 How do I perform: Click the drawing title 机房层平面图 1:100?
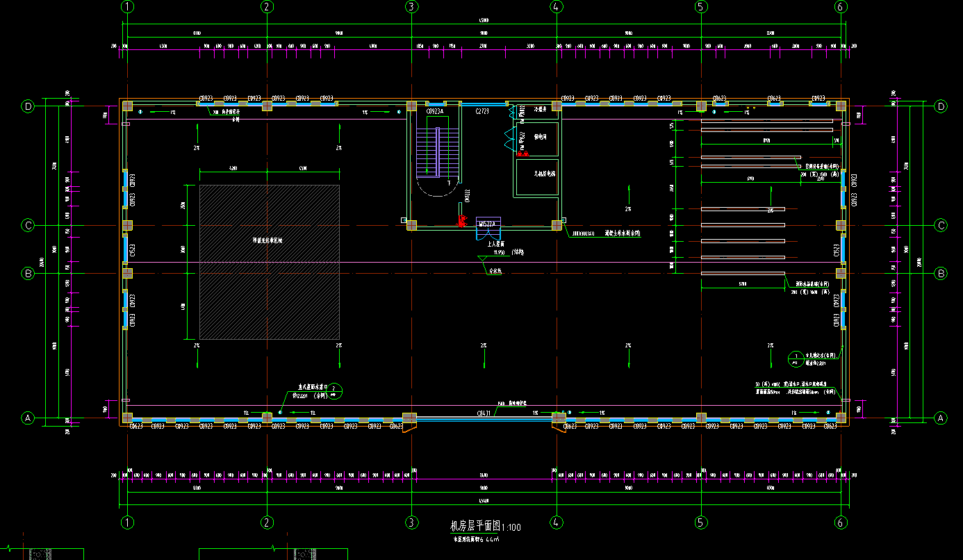485,527
